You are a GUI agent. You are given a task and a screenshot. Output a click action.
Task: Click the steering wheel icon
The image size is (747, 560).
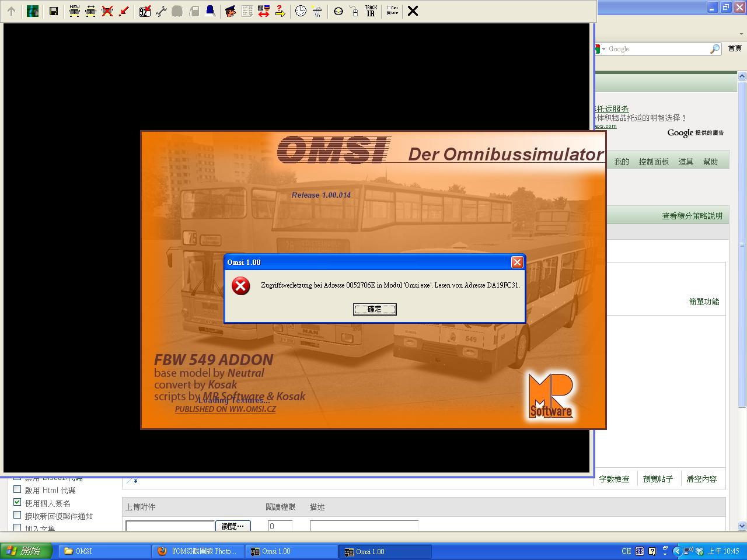[338, 11]
